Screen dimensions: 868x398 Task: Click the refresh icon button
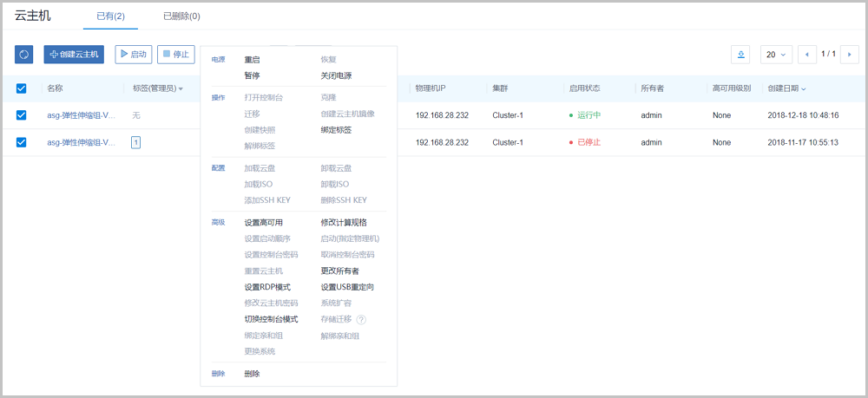[x=24, y=55]
